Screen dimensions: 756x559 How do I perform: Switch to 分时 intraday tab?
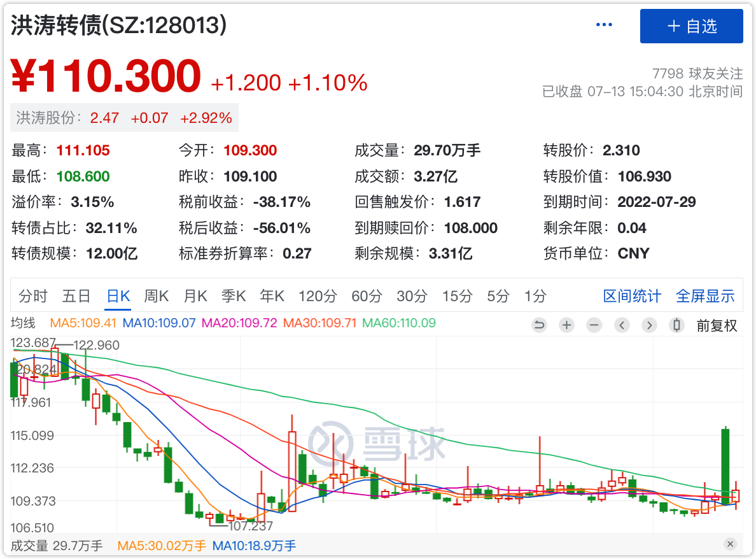(33, 296)
